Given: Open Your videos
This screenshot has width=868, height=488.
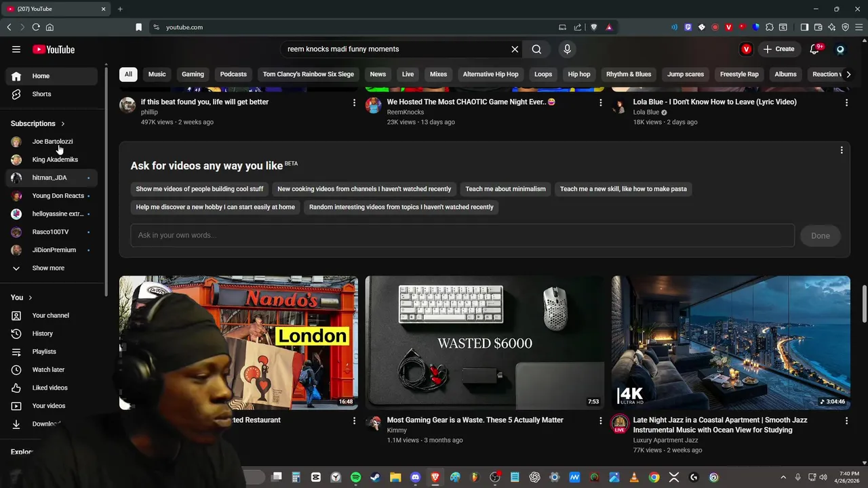Looking at the screenshot, I should [52, 406].
